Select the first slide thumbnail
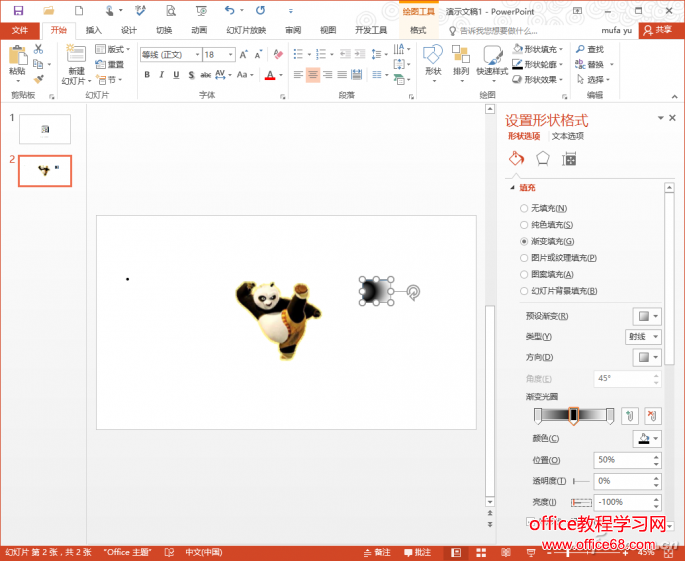The width and height of the screenshot is (685, 561). (45, 129)
